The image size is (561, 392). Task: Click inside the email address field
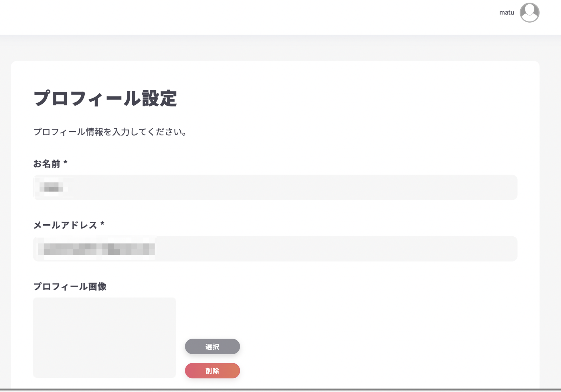click(x=275, y=249)
